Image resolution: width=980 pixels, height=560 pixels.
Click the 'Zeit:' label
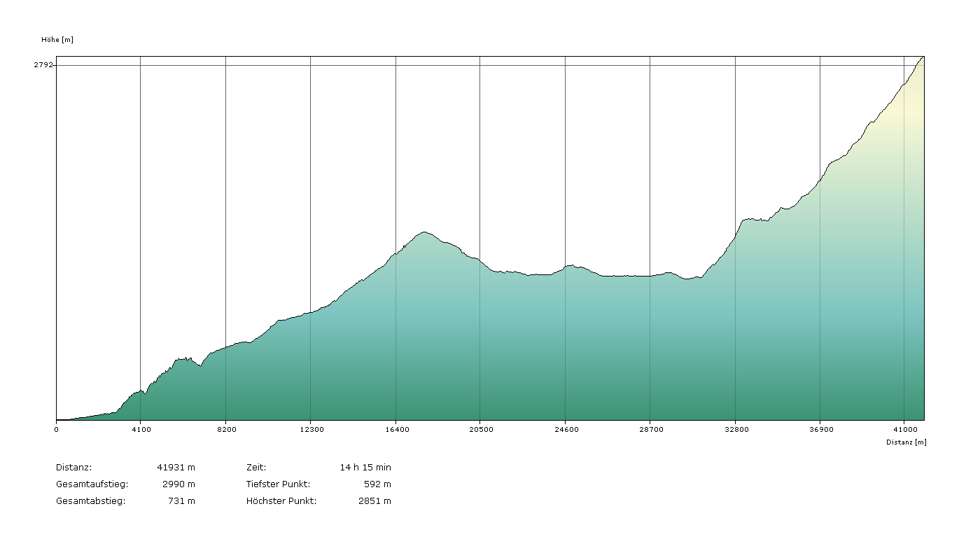coord(256,468)
